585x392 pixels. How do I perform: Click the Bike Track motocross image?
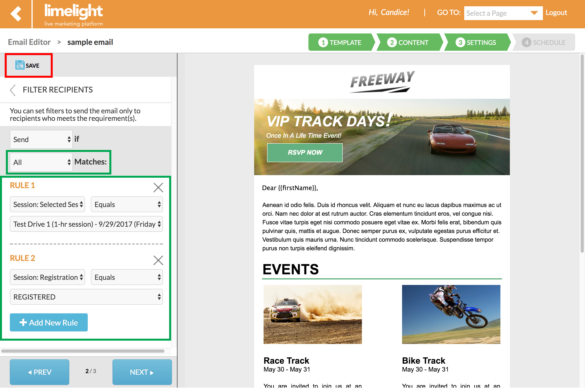tap(451, 314)
